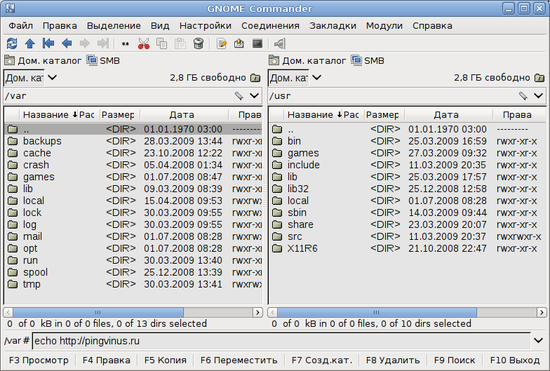Open the Файл menu
Viewport: 550px width, 371px height.
[x=21, y=26]
